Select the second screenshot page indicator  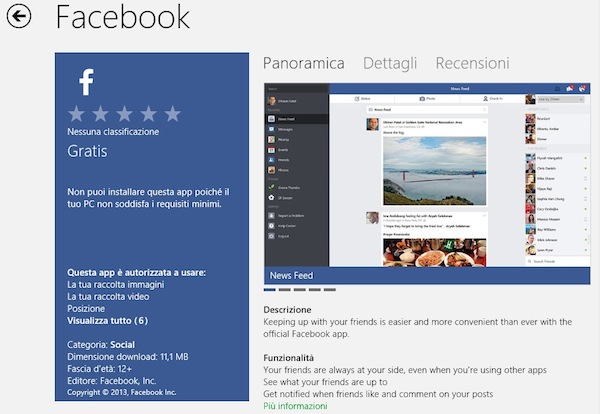285,290
